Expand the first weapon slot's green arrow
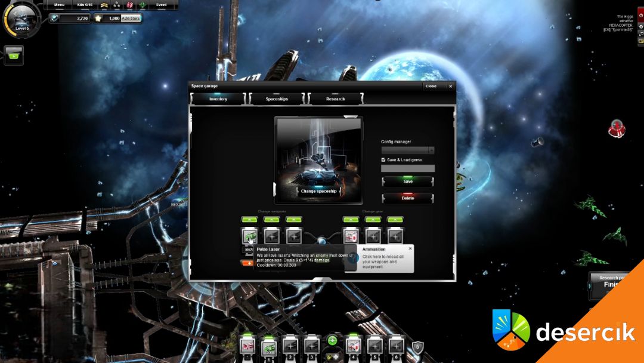Screen dimensions: 644x363 pyautogui.click(x=249, y=220)
